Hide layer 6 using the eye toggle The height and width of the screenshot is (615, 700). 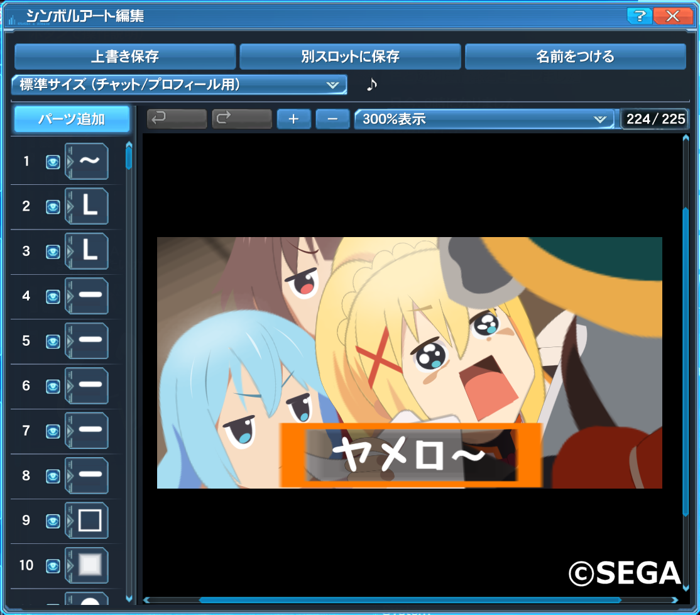coord(53,386)
